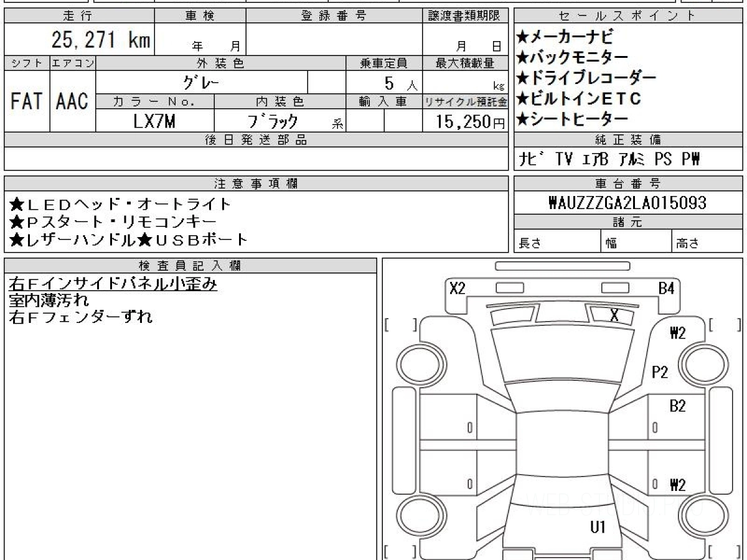Screen dimensions: 747x560
Task: Click the 高さ dimension cell
Action: tap(707, 241)
